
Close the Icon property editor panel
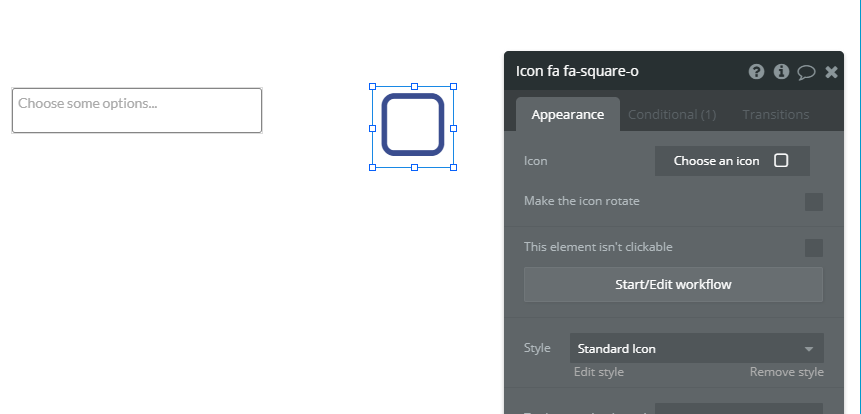click(x=831, y=72)
